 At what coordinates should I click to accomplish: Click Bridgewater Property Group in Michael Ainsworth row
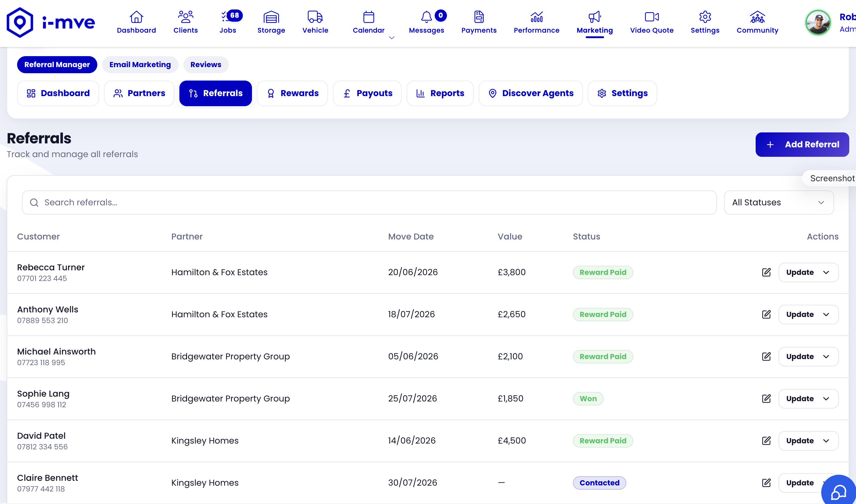click(x=230, y=356)
